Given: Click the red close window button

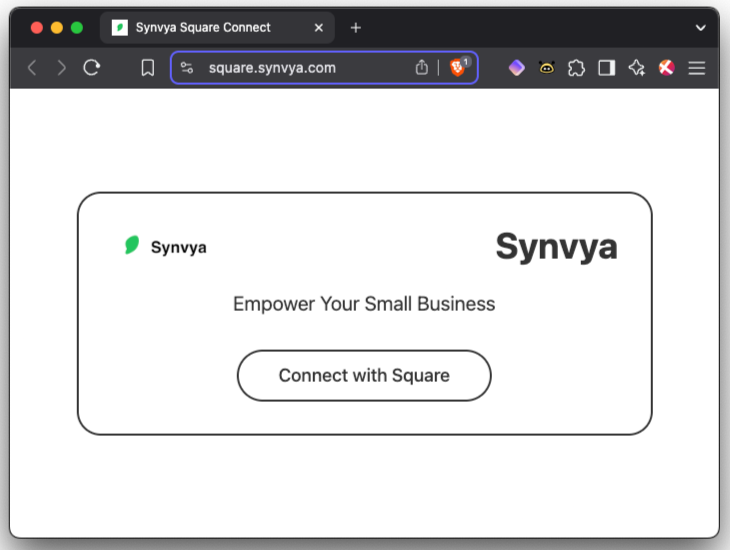Looking at the screenshot, I should pyautogui.click(x=37, y=28).
